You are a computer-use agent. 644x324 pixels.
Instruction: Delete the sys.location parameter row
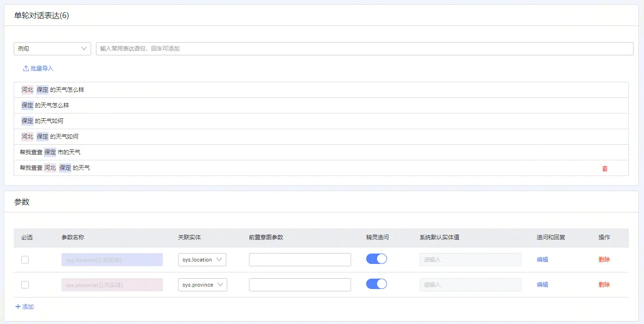click(604, 260)
